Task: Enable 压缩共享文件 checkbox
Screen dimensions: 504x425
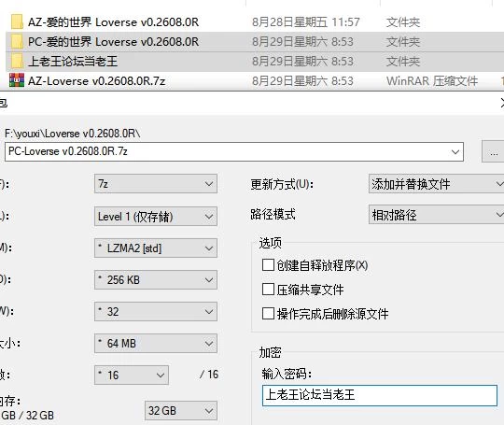Action: click(268, 290)
